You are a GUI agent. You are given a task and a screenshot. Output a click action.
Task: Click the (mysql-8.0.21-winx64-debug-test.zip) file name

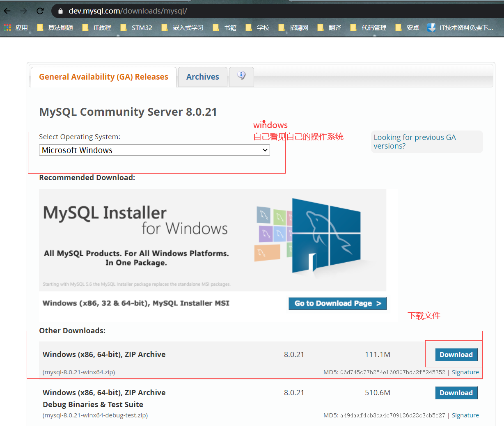(x=95, y=415)
